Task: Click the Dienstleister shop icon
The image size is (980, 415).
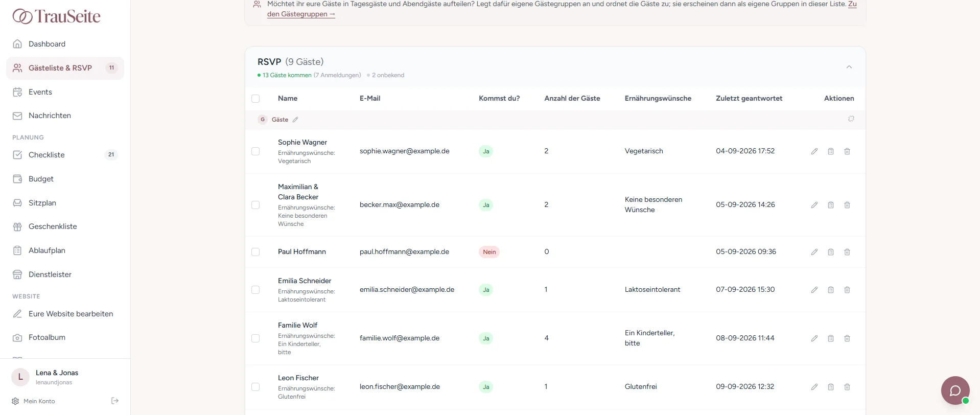Action: click(x=17, y=274)
